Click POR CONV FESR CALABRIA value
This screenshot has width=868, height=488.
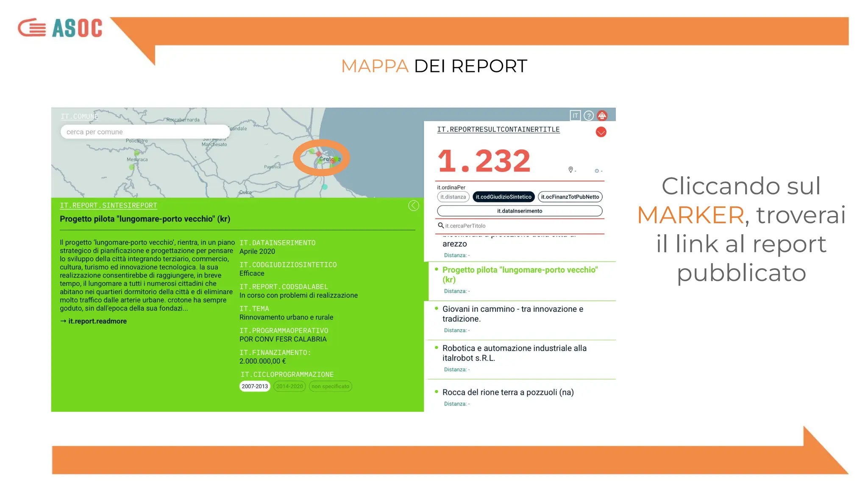(283, 339)
